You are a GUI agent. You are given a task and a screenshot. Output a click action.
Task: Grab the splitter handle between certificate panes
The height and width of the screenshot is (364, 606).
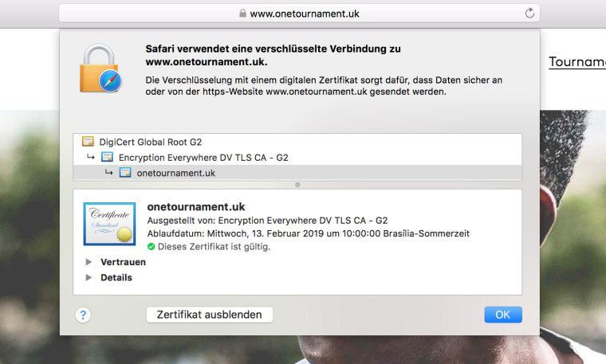pos(297,185)
